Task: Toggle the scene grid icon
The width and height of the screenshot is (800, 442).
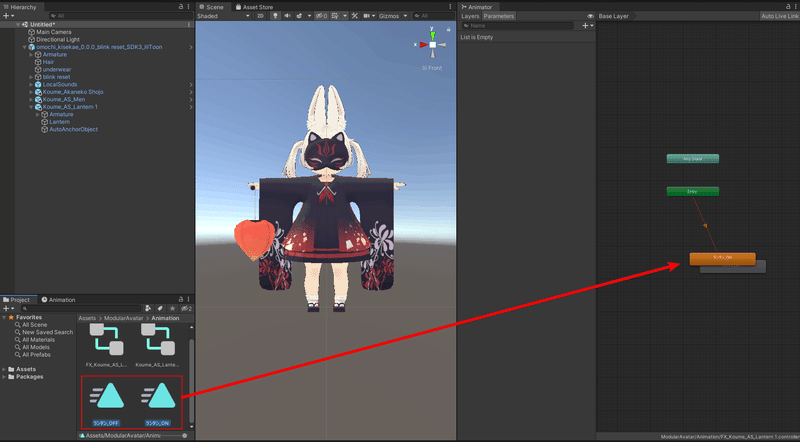Action: 335,16
